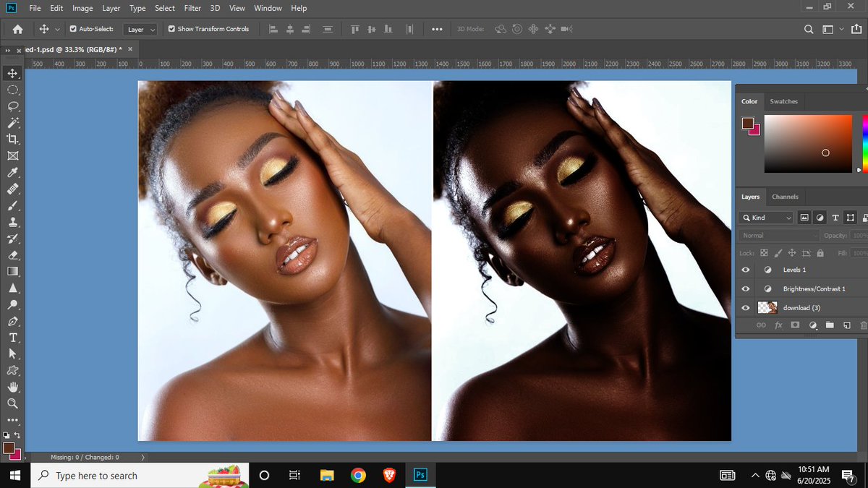Screen dimensions: 868x488
Task: Select the History Brush tool
Action: point(12,239)
